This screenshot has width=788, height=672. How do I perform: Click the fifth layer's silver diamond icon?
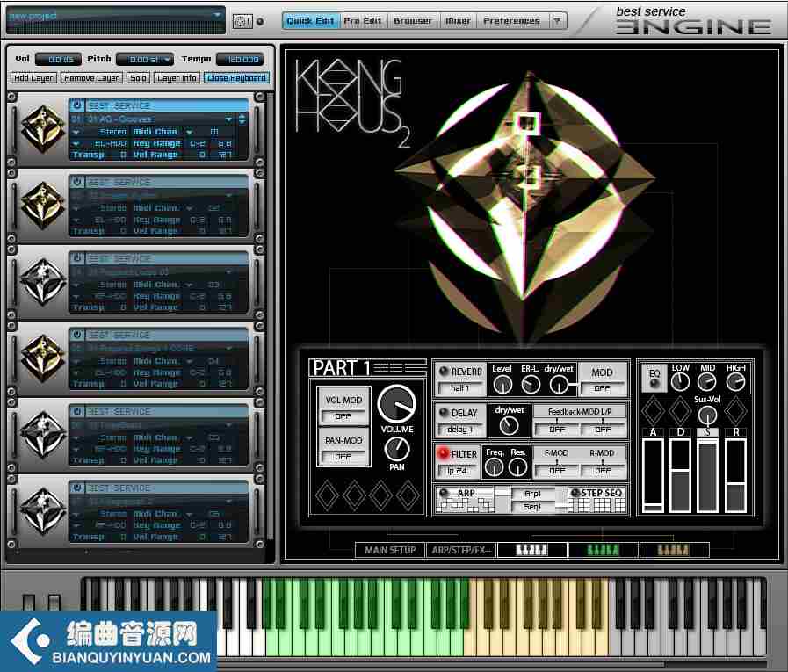42,434
